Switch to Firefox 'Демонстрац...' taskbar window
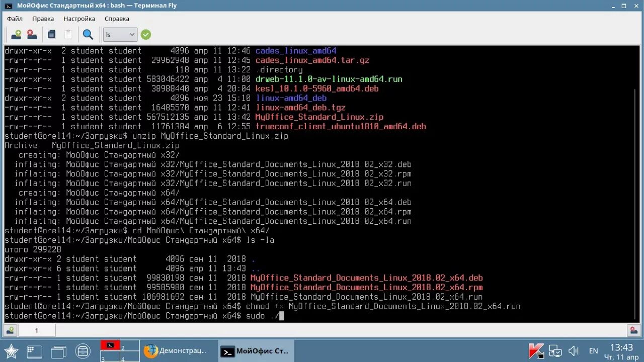 (x=177, y=351)
